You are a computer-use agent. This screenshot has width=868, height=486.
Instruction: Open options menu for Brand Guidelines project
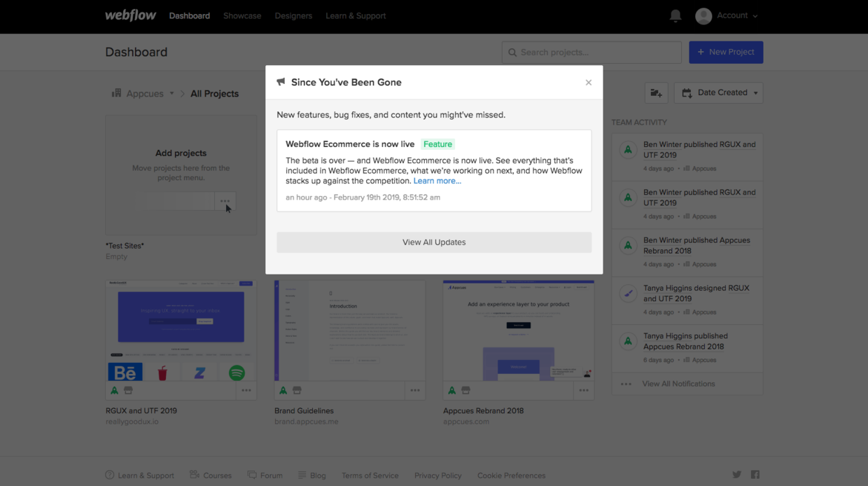click(x=415, y=391)
